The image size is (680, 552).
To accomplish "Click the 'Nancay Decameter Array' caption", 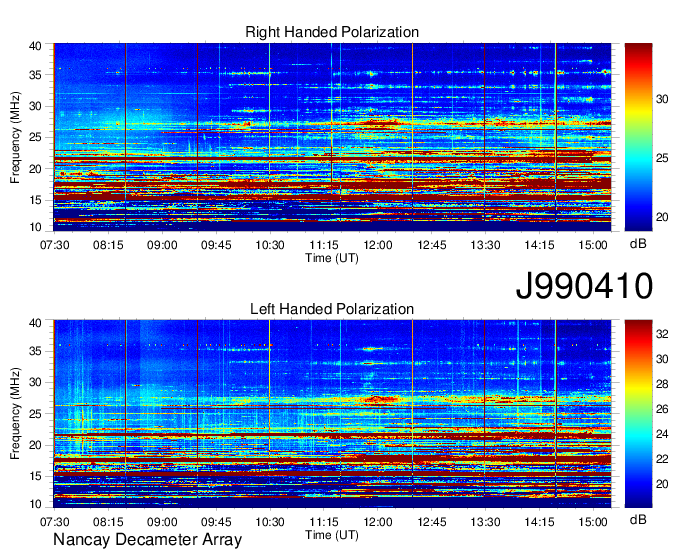I will point(147,540).
